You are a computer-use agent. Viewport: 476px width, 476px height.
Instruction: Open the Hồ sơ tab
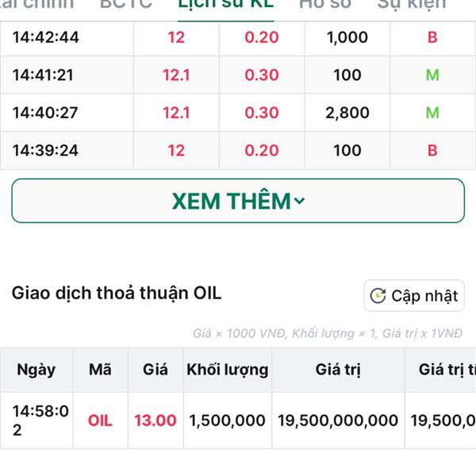tap(325, 5)
